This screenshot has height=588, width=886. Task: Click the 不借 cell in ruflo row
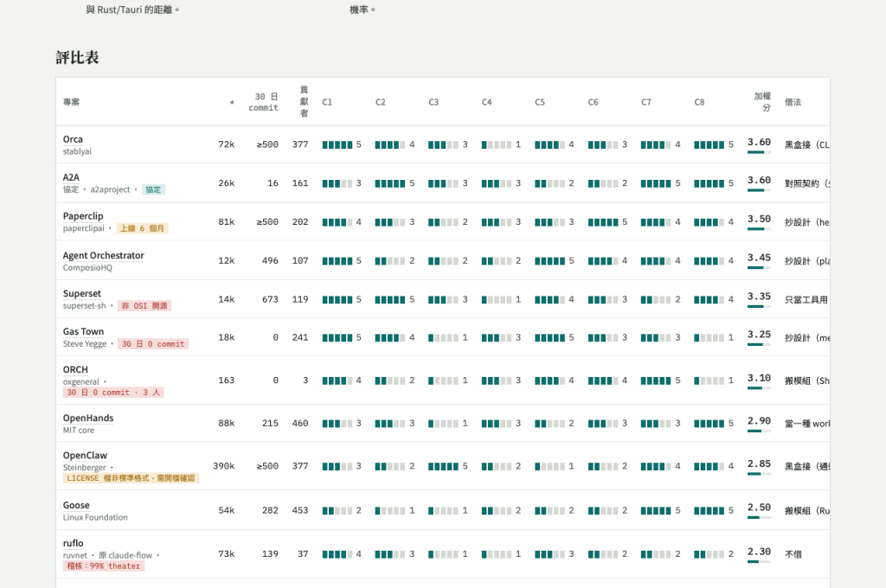pos(793,554)
